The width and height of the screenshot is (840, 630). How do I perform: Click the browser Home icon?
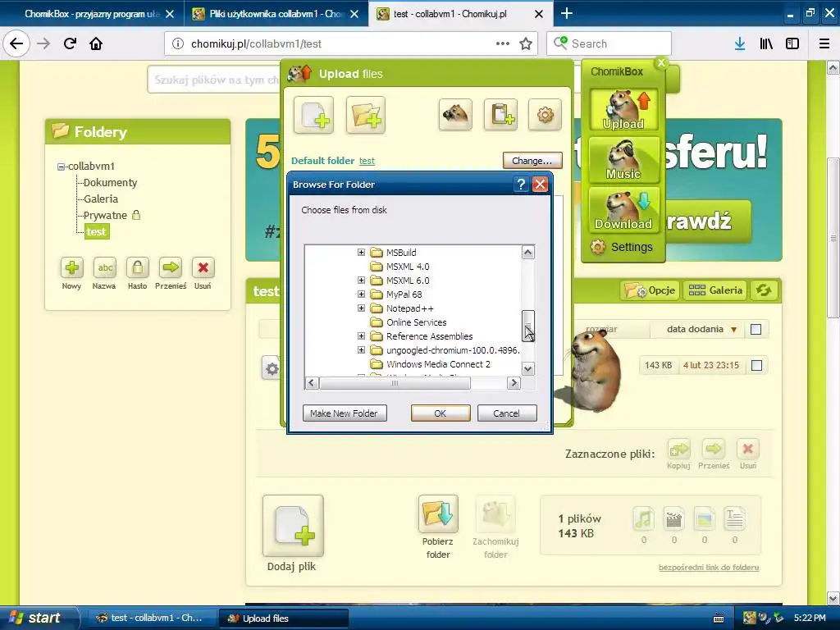click(x=96, y=43)
